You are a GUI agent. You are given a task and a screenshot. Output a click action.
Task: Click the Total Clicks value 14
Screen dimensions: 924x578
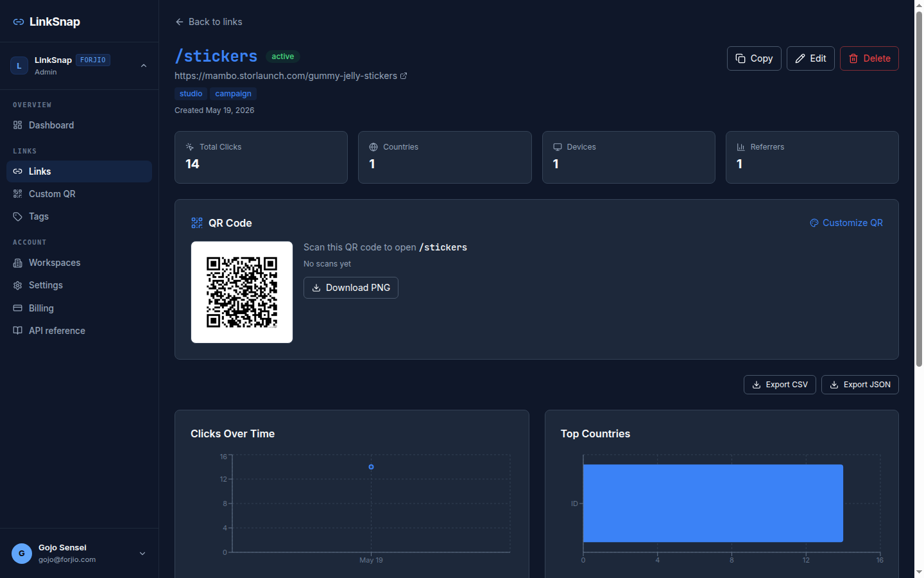pyautogui.click(x=193, y=164)
